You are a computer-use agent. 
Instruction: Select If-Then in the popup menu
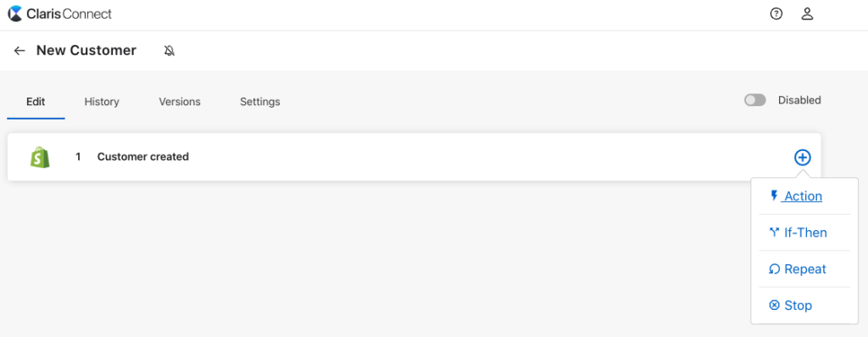pos(805,233)
